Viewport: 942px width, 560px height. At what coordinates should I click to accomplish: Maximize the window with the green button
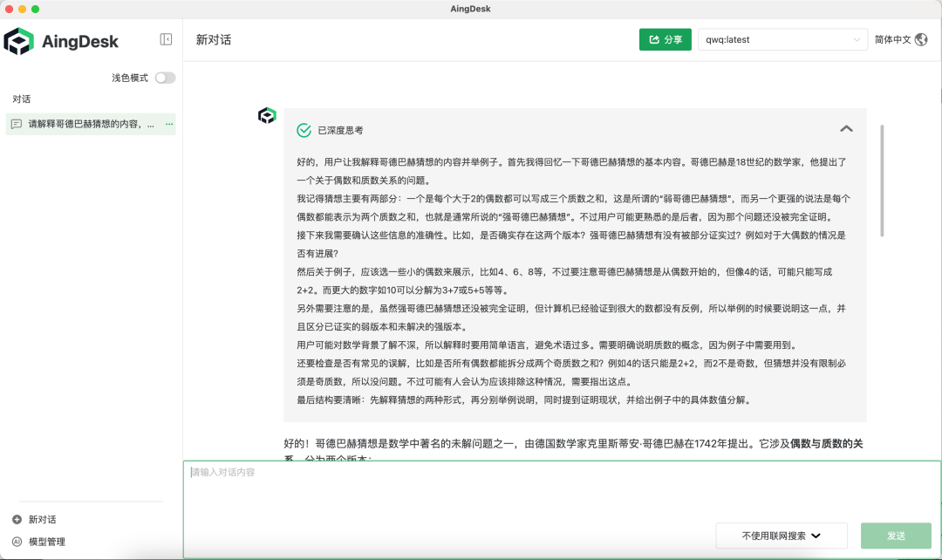point(36,9)
